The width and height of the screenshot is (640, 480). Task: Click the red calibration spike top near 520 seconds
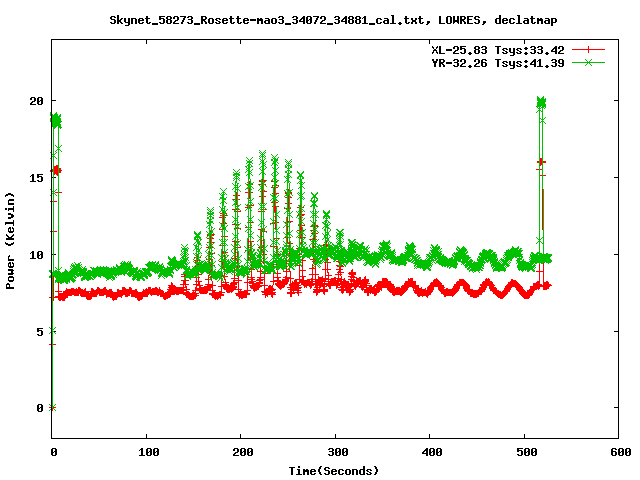coord(541,162)
